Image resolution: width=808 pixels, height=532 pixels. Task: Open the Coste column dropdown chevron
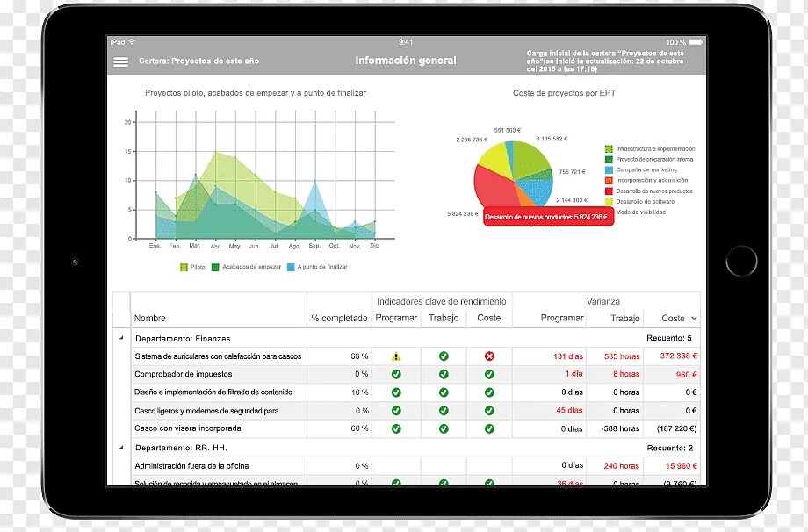tap(694, 319)
